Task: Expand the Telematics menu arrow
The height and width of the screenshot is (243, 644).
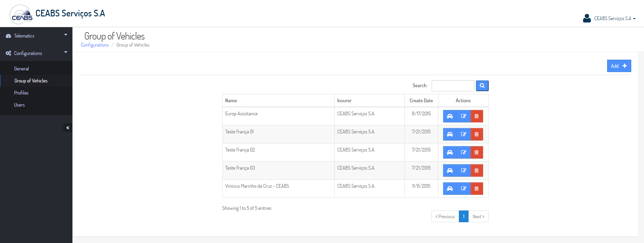Action: coord(66,35)
